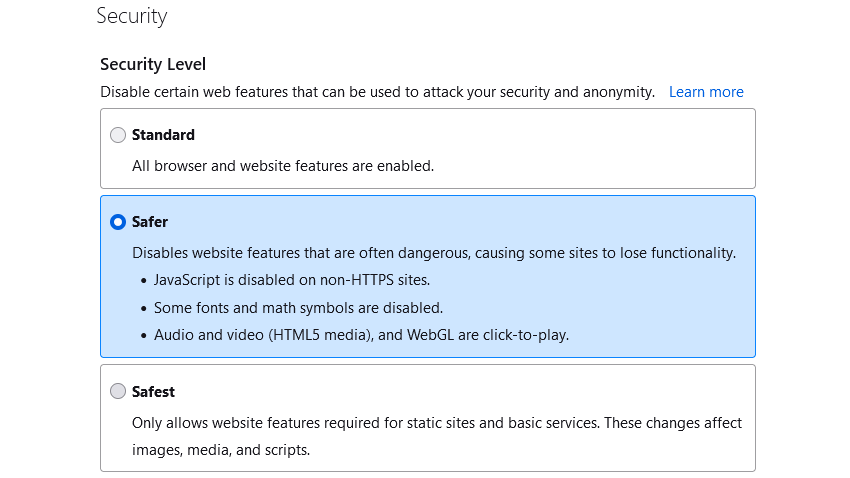Click 'All browser and website features are enabled' text

pyautogui.click(x=283, y=166)
